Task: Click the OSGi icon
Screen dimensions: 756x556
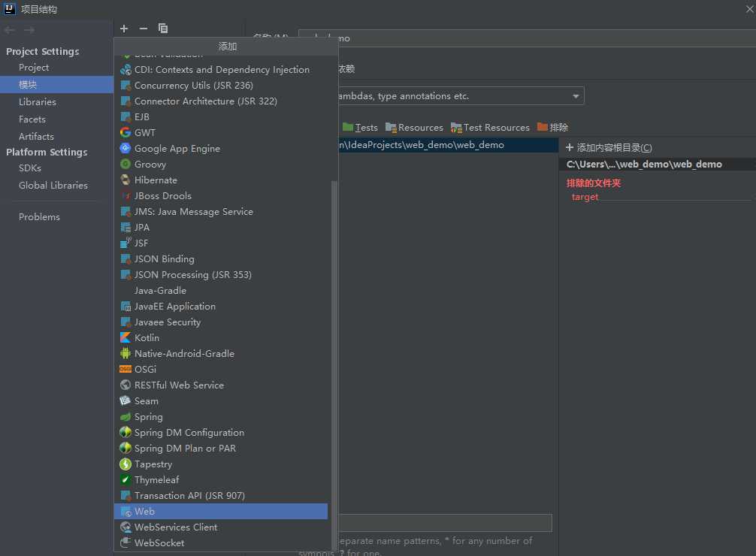Action: click(125, 370)
